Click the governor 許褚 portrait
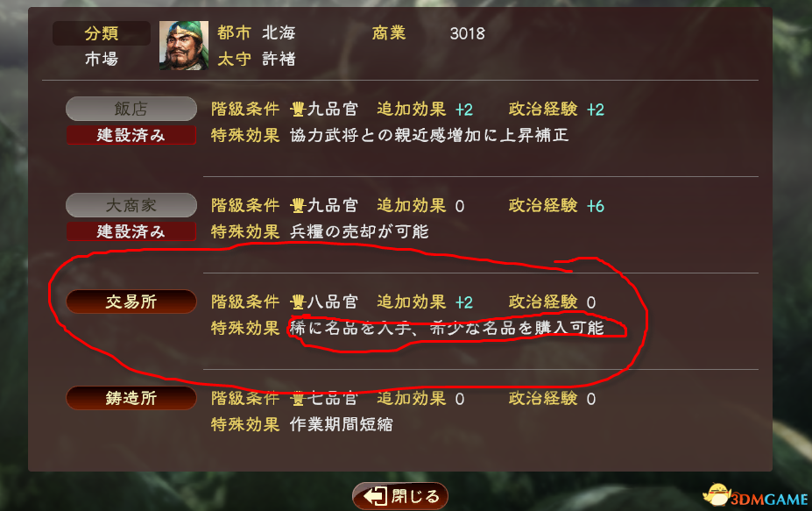812x511 pixels. tap(184, 46)
